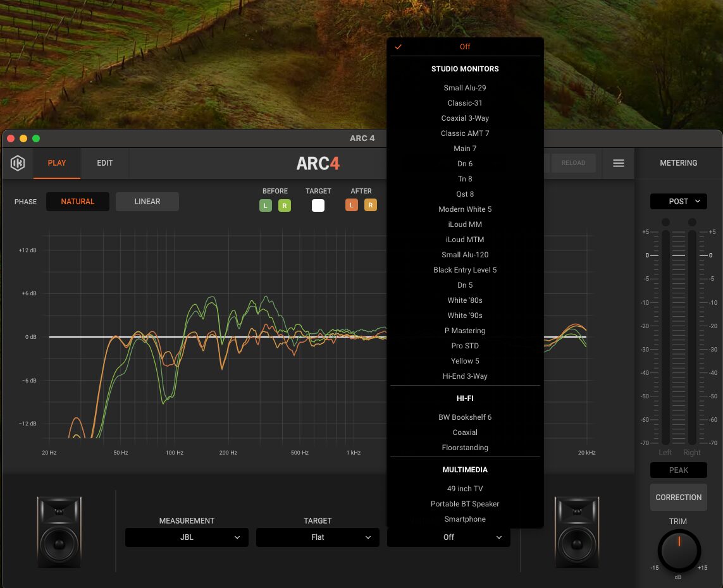Open the Measurement JBL dropdown

pyautogui.click(x=187, y=537)
